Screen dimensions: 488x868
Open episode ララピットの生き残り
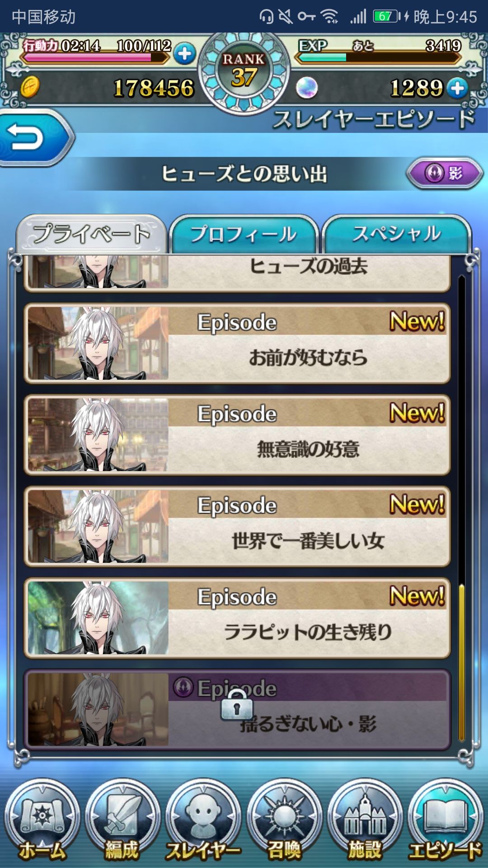point(237,618)
